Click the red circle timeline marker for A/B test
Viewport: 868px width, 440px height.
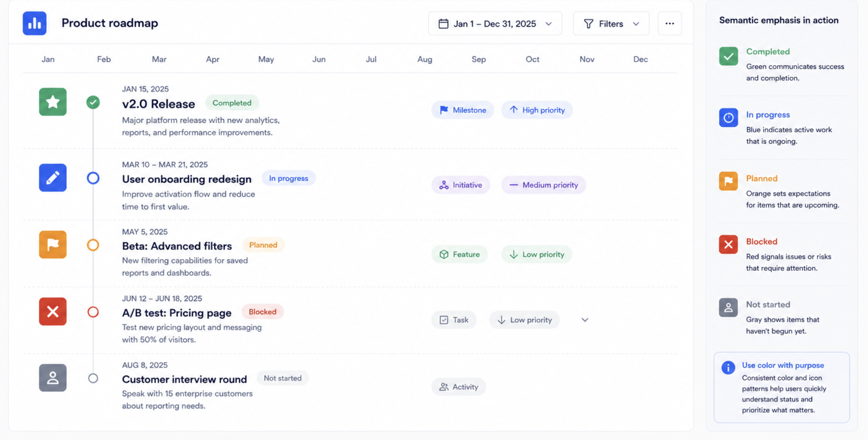pos(93,312)
